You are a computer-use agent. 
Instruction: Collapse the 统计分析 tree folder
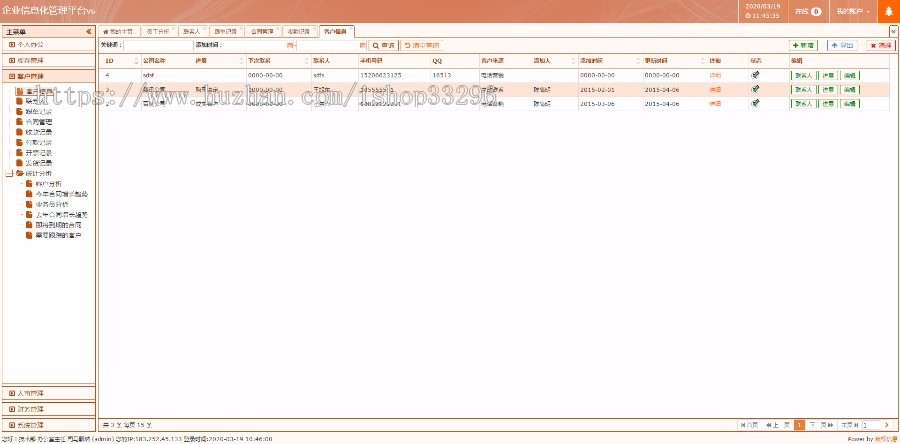tap(9, 173)
